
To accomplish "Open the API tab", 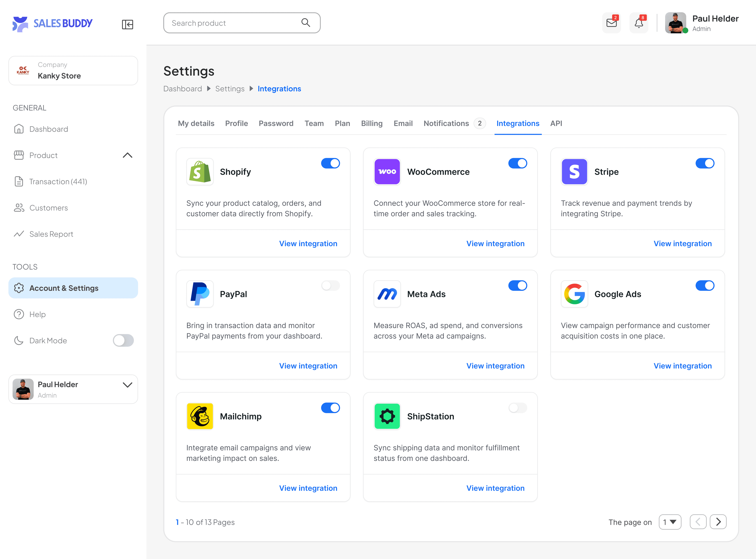I will pyautogui.click(x=556, y=123).
